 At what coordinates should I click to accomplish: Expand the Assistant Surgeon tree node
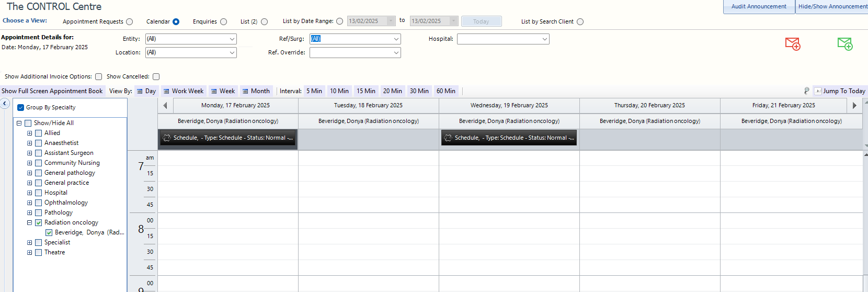point(30,153)
